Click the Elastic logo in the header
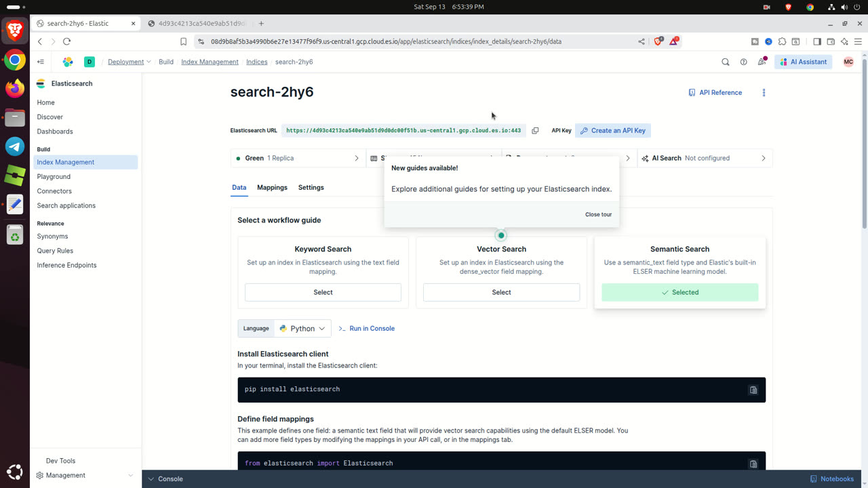The height and width of the screenshot is (488, 868). tap(68, 62)
